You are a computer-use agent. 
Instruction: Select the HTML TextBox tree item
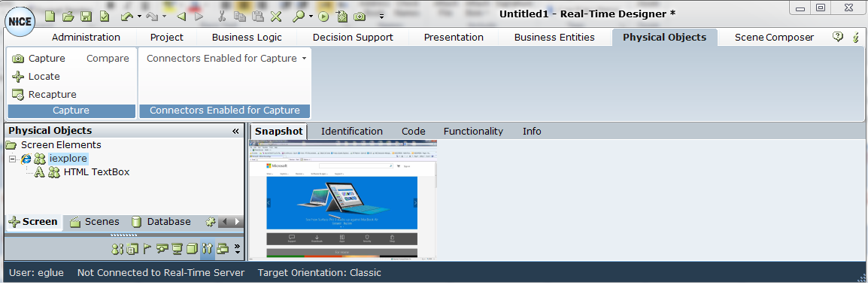[96, 172]
